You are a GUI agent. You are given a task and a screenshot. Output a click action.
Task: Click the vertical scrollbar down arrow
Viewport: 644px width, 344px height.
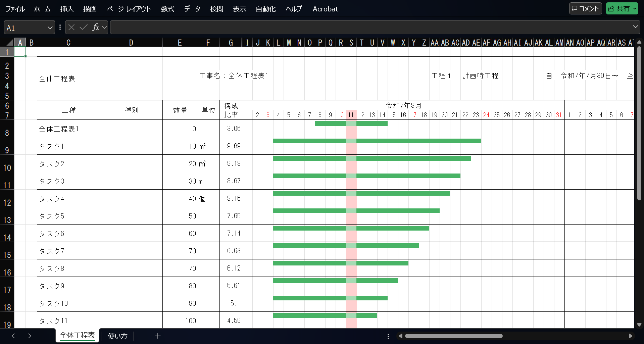coord(639,325)
